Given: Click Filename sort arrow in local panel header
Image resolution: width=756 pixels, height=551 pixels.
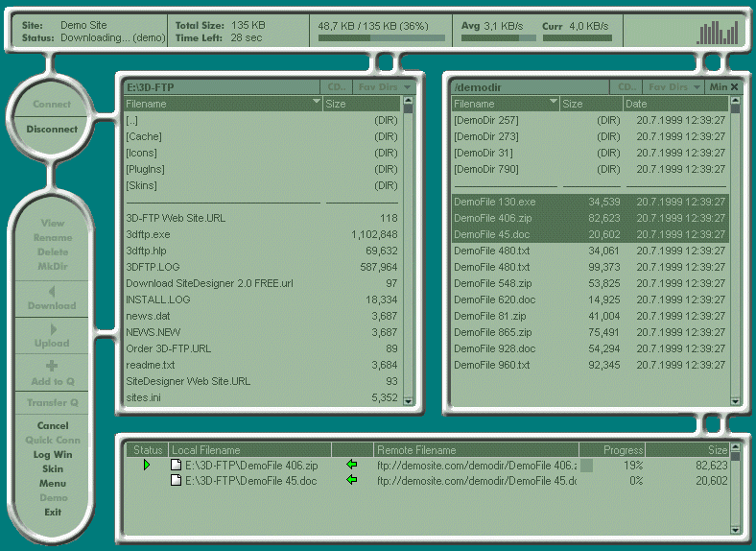Looking at the screenshot, I should (x=317, y=102).
